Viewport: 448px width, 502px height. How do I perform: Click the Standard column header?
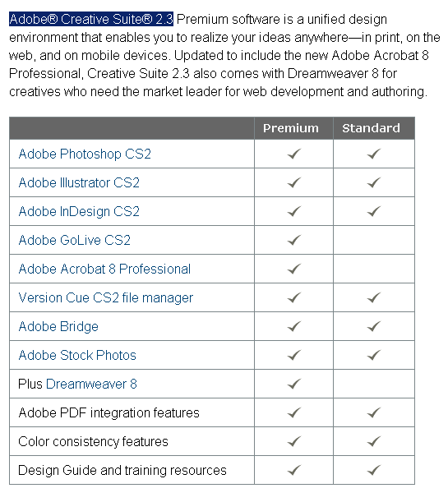372,128
